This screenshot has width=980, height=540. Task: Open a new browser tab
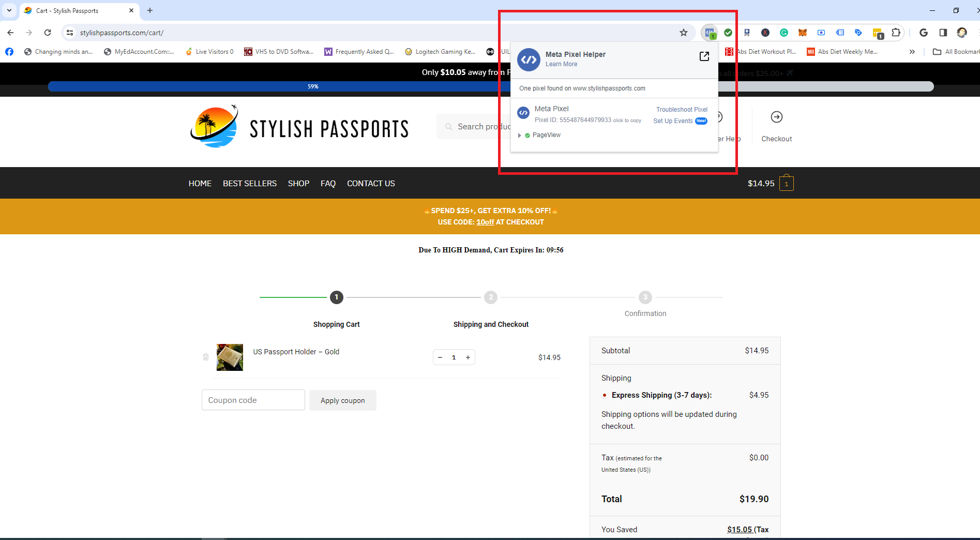(x=150, y=10)
